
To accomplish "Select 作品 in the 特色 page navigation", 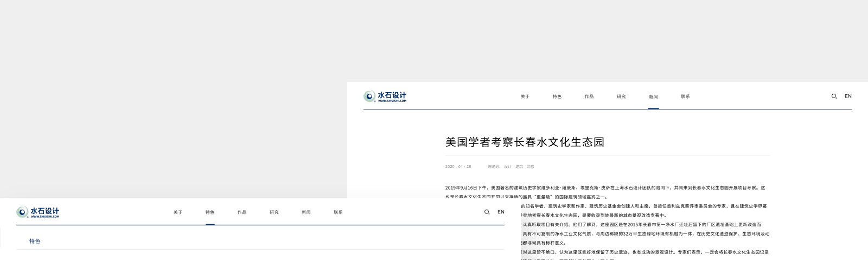I will coord(241,212).
